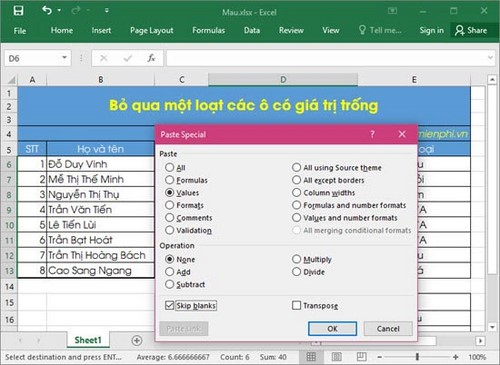500x365 pixels.
Task: Click the vertical scrollbar up arrow
Action: point(492,80)
